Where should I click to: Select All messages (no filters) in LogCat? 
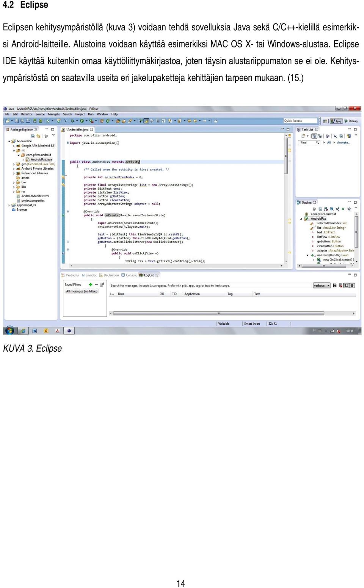82,291
